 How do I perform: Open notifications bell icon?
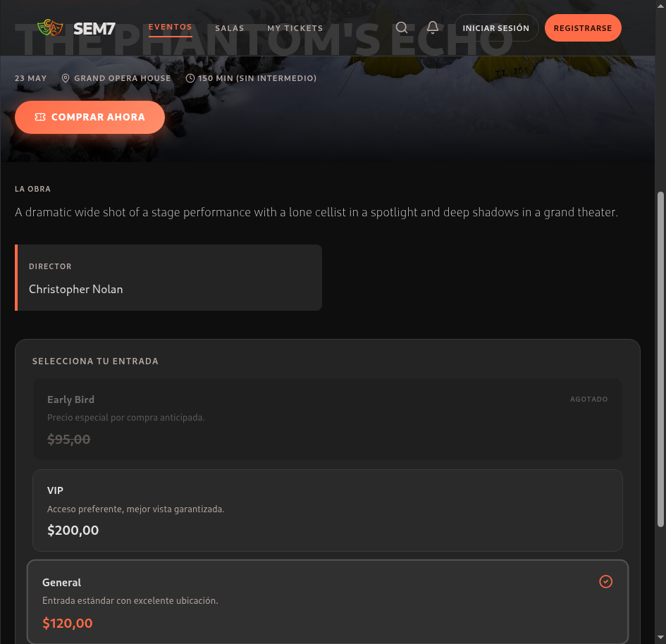[433, 27]
